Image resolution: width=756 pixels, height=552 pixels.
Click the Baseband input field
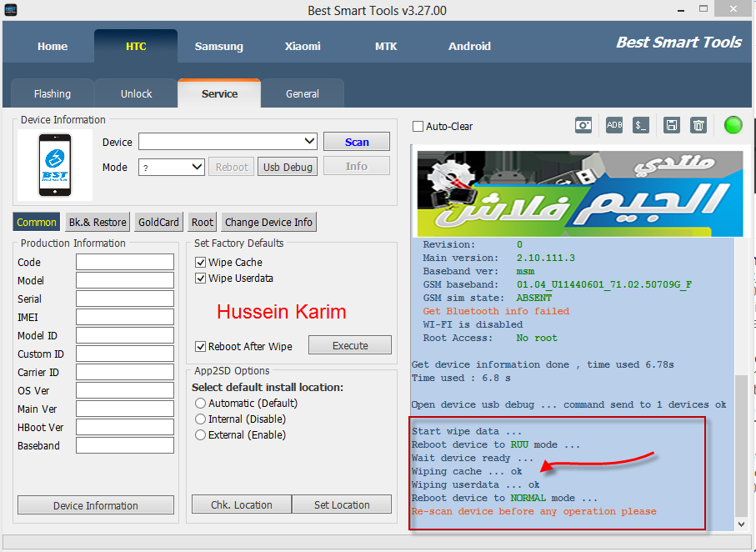coord(125,445)
